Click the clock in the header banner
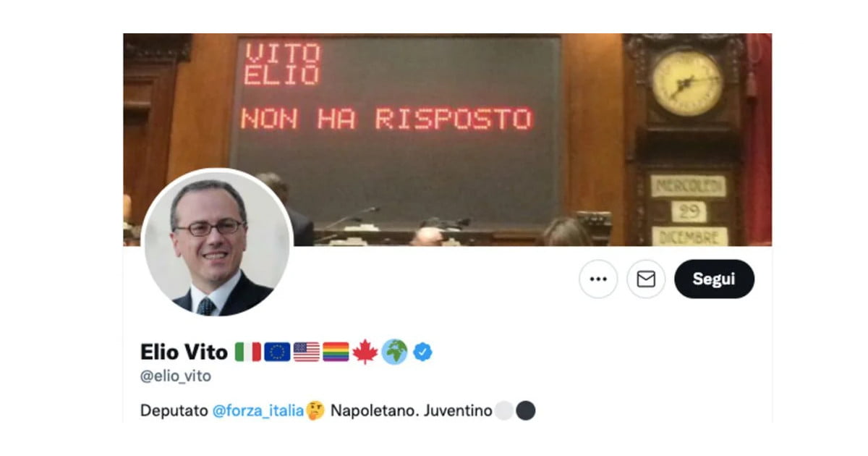The image size is (868, 456). coord(687,82)
